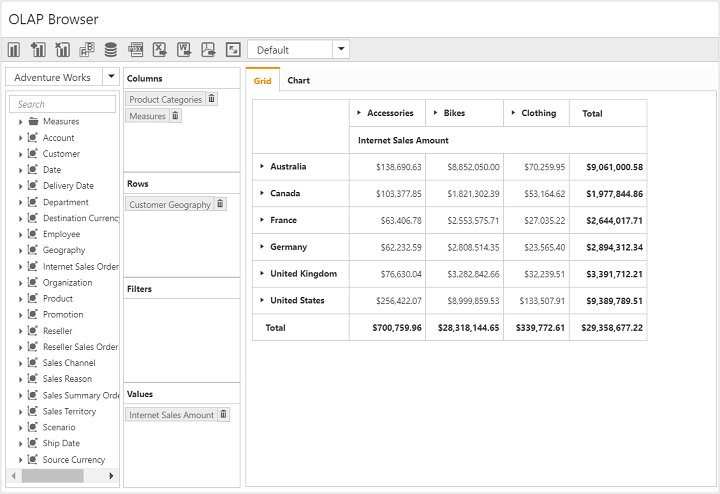Export the grid to Word
The height and width of the screenshot is (494, 720).
point(184,49)
